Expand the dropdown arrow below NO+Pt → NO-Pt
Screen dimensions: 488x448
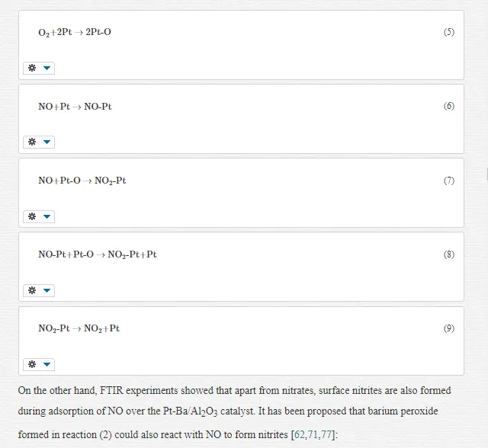tap(47, 142)
